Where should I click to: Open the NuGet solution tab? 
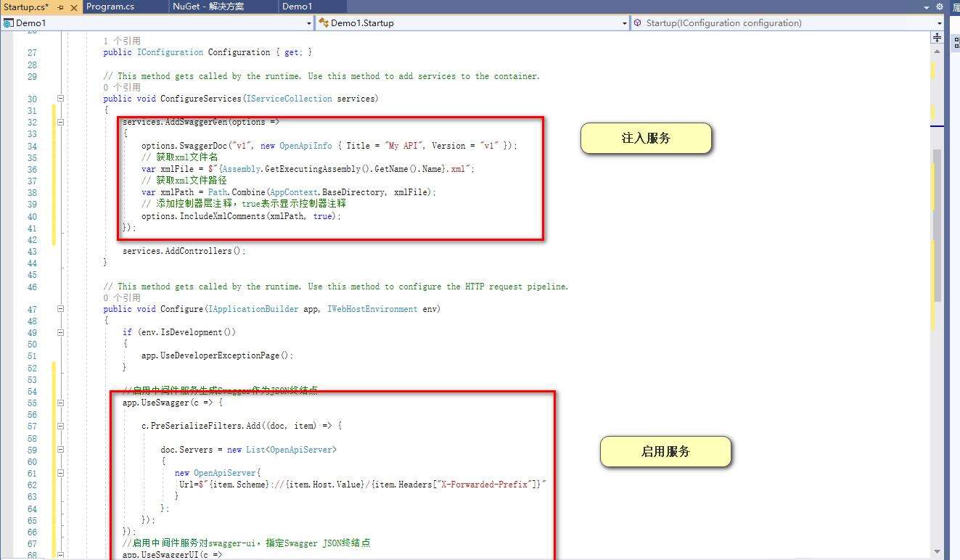coord(208,7)
